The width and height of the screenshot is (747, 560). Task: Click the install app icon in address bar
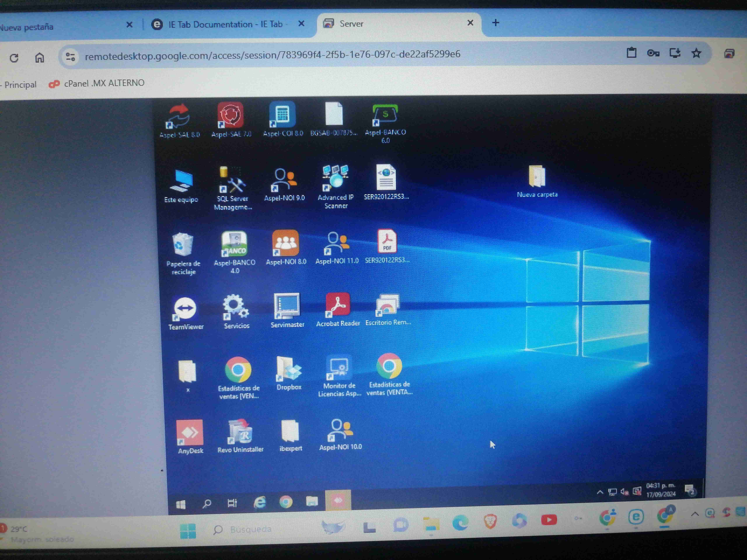coord(675,53)
